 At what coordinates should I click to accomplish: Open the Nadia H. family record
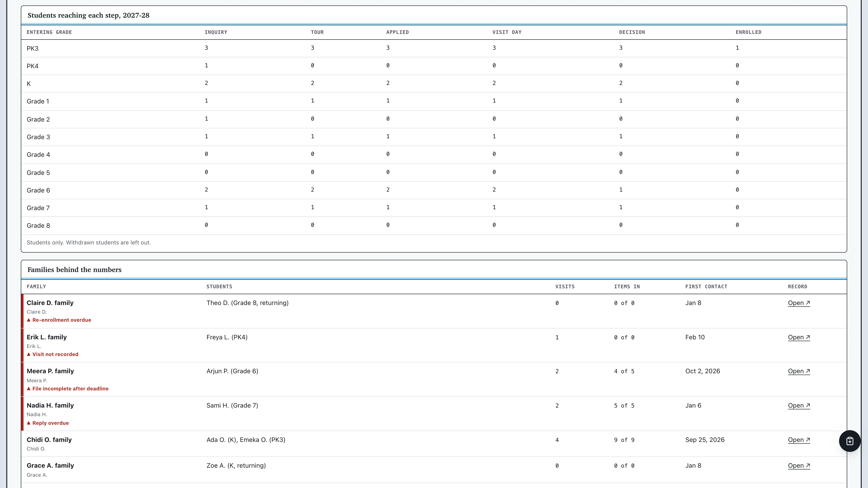point(799,406)
